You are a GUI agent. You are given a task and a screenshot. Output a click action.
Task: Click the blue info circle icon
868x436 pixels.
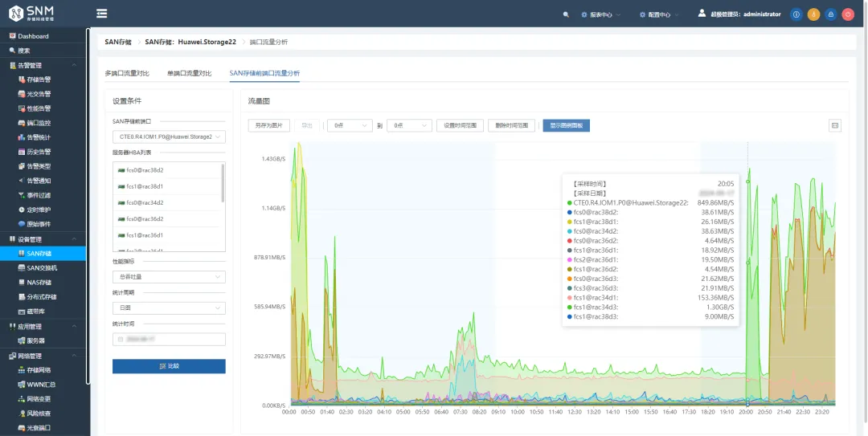pyautogui.click(x=796, y=15)
